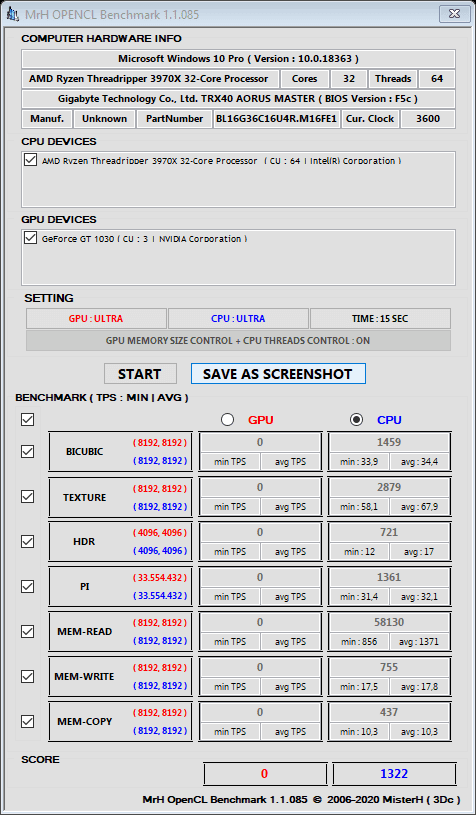Disable the BICUBIC benchmark checkbox
Viewport: 476px width, 815px height.
28,451
